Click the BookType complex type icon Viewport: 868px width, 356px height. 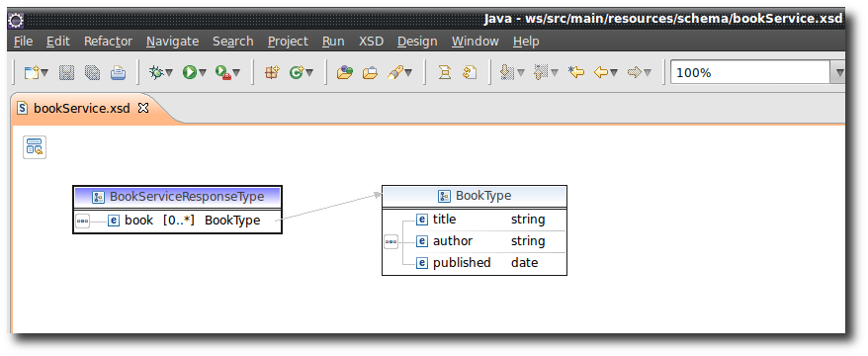coord(445,196)
